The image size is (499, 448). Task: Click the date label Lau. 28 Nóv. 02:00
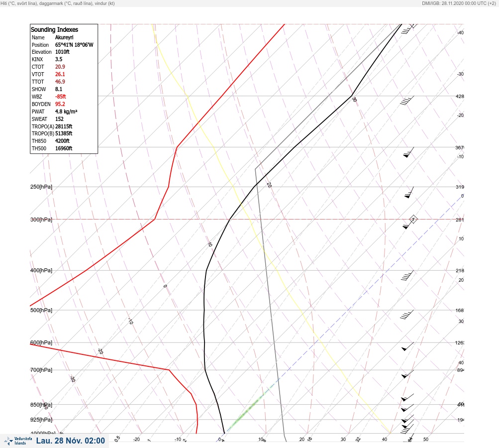tap(70, 441)
